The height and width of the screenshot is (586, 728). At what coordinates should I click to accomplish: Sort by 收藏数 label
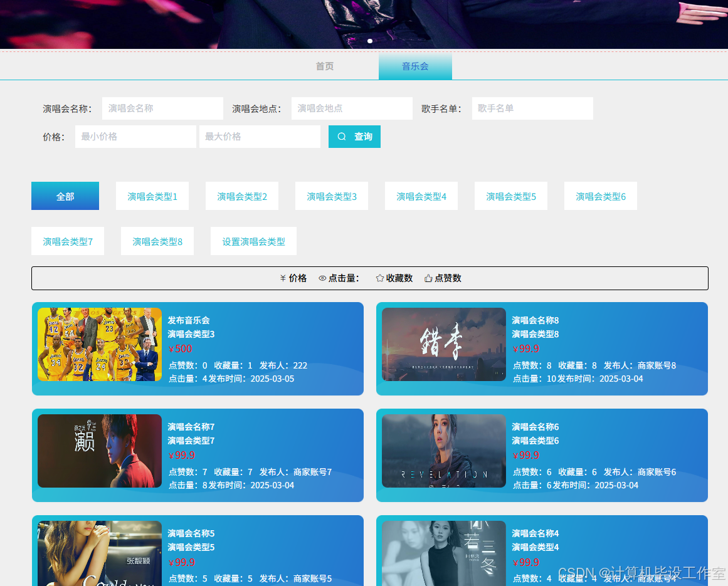pyautogui.click(x=399, y=278)
